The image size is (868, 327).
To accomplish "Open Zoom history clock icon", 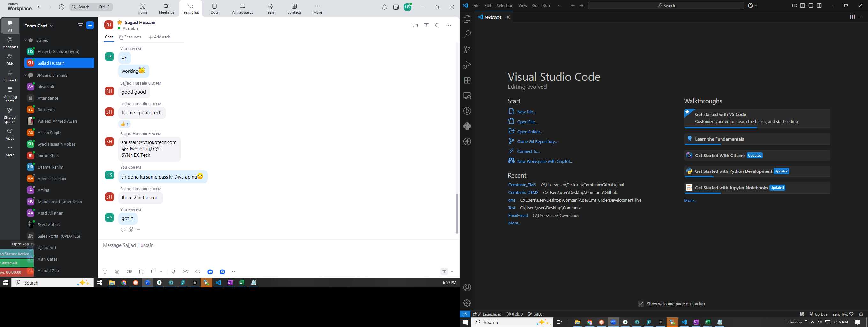I will click(x=61, y=7).
